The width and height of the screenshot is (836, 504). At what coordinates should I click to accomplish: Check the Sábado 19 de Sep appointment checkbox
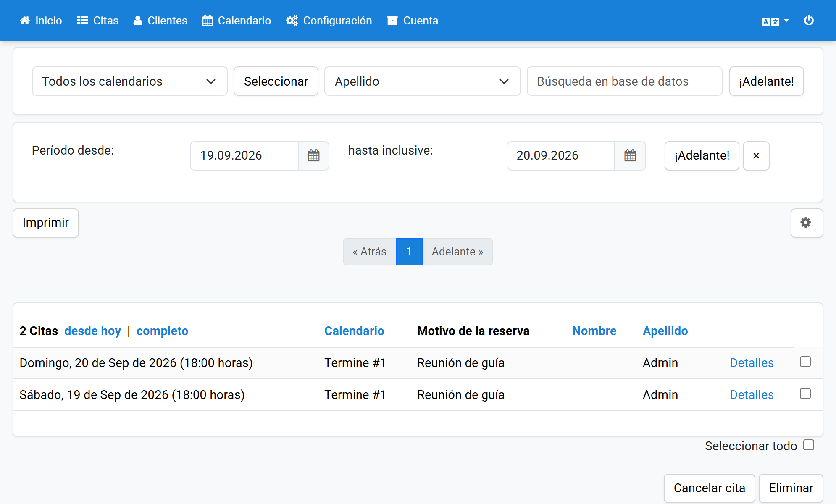coord(805,394)
